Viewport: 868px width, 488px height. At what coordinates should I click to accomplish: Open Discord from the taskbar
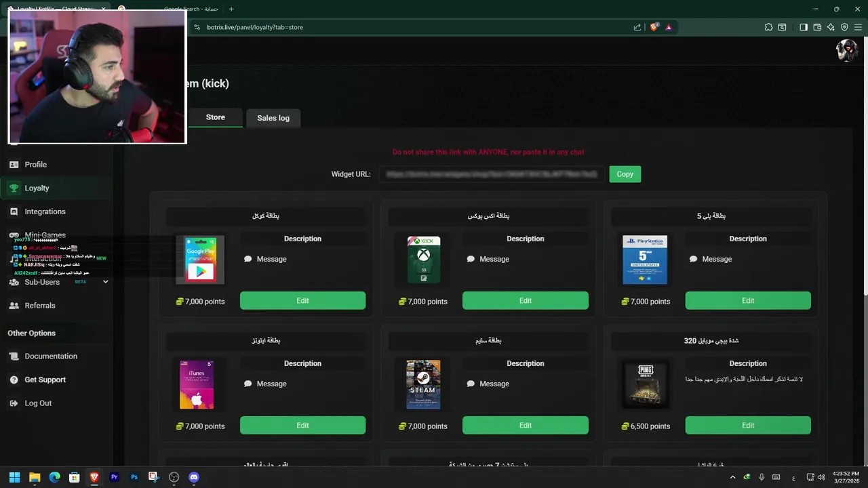194,477
